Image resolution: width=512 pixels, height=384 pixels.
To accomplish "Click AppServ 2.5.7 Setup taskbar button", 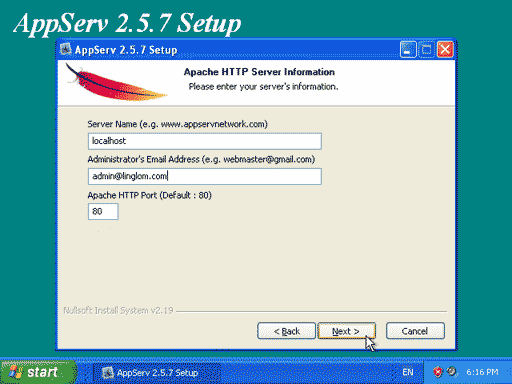I will click(157, 373).
